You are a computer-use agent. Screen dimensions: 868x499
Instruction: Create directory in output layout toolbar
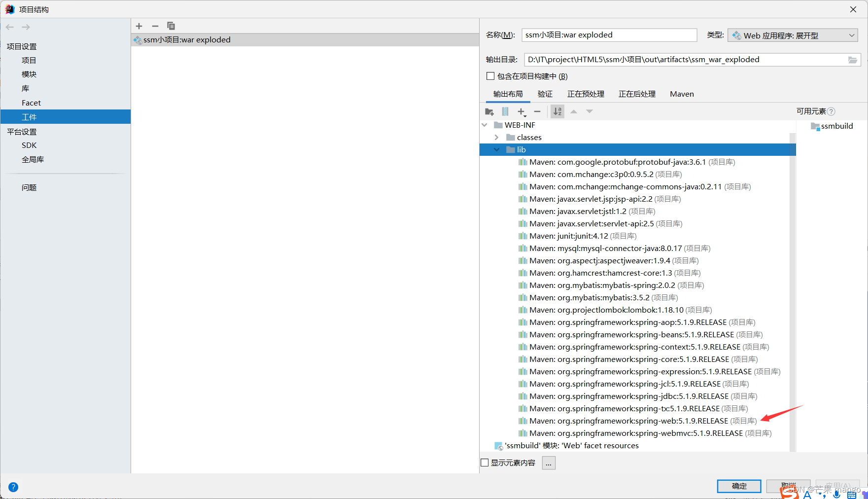tap(489, 112)
